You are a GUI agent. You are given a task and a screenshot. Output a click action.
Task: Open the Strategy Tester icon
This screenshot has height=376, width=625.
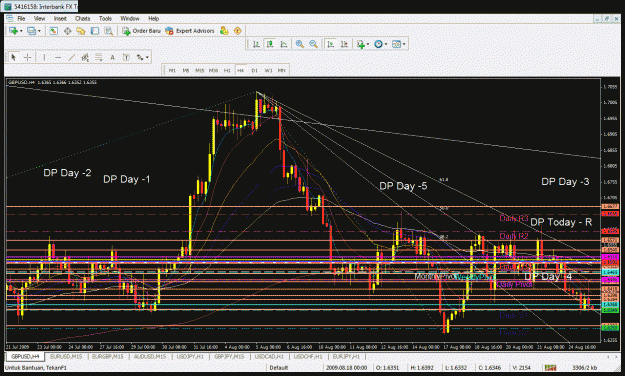coord(108,31)
